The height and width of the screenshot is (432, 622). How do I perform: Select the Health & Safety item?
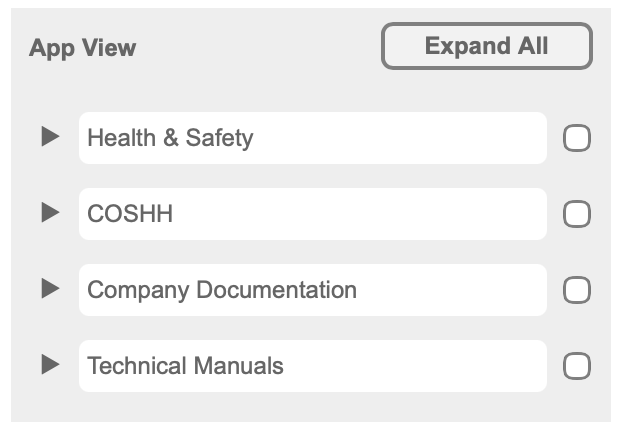pyautogui.click(x=312, y=138)
